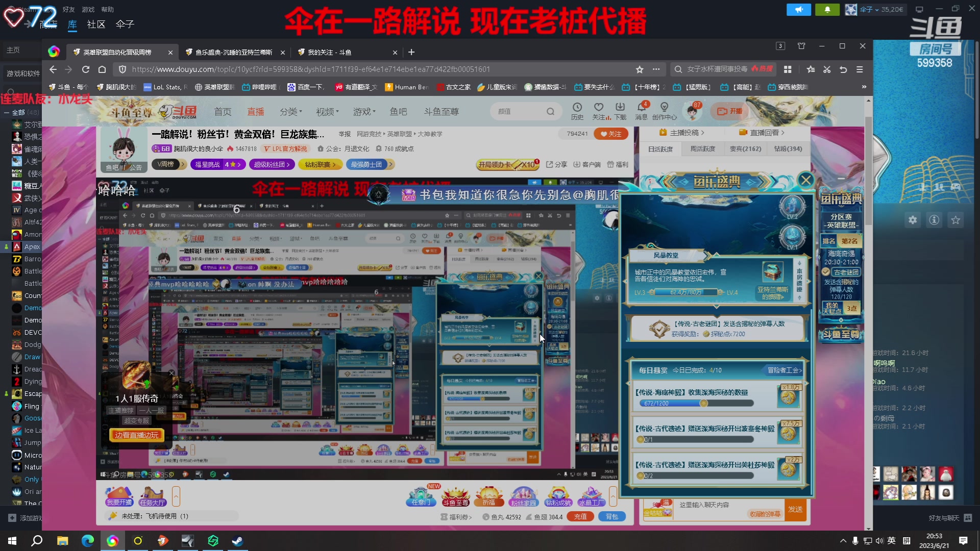
Task: Open 创作中心 creator center icon
Action: click(664, 111)
